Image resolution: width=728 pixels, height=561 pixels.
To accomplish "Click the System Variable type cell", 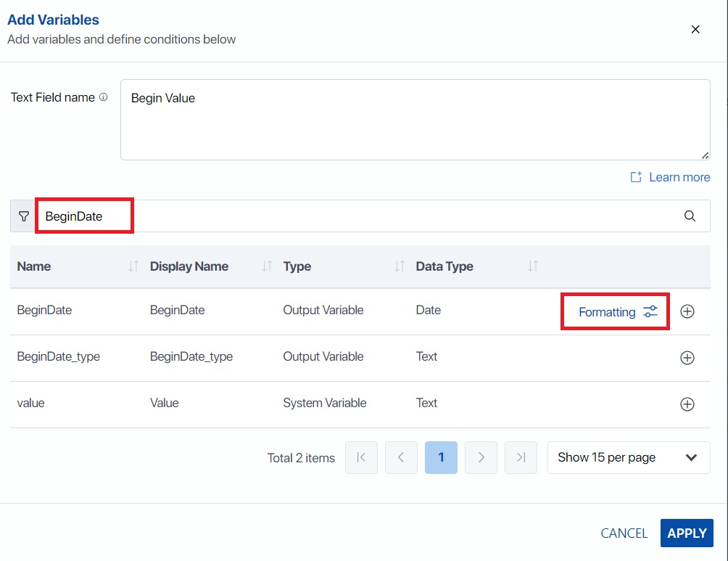I will pos(325,403).
